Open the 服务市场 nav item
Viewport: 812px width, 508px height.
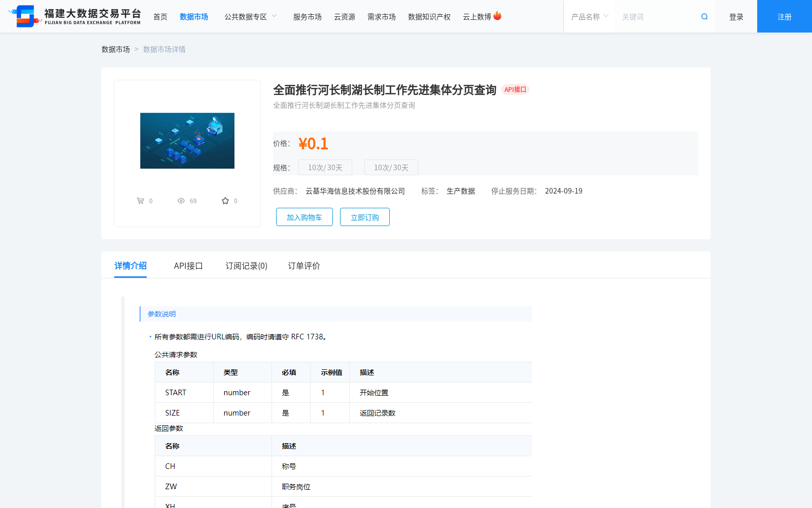click(x=308, y=17)
